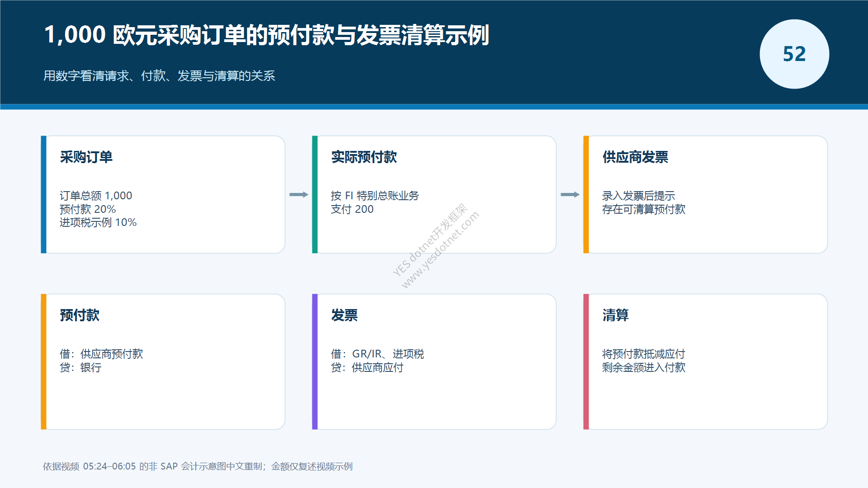The image size is (868, 488).
Task: Select the 实际预付款 card heading
Action: click(x=364, y=157)
